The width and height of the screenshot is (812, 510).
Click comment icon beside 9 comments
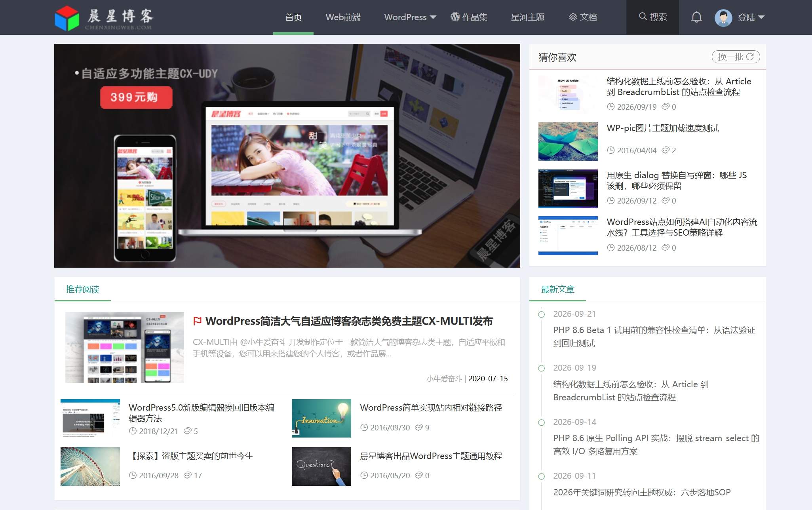tap(418, 427)
